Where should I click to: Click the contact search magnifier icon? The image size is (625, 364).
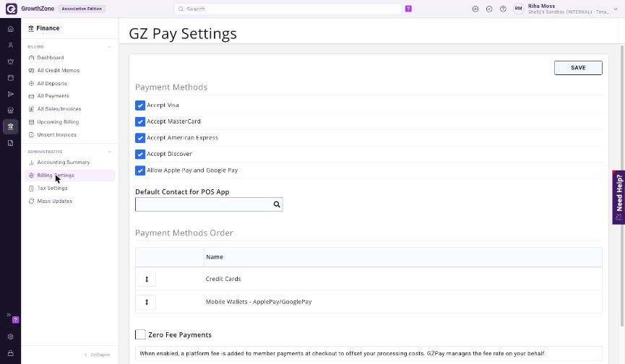277,204
